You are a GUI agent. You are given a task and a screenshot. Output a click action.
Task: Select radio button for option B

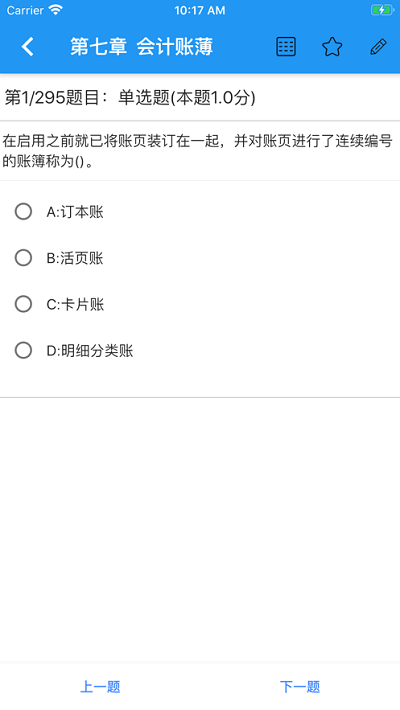coord(24,258)
